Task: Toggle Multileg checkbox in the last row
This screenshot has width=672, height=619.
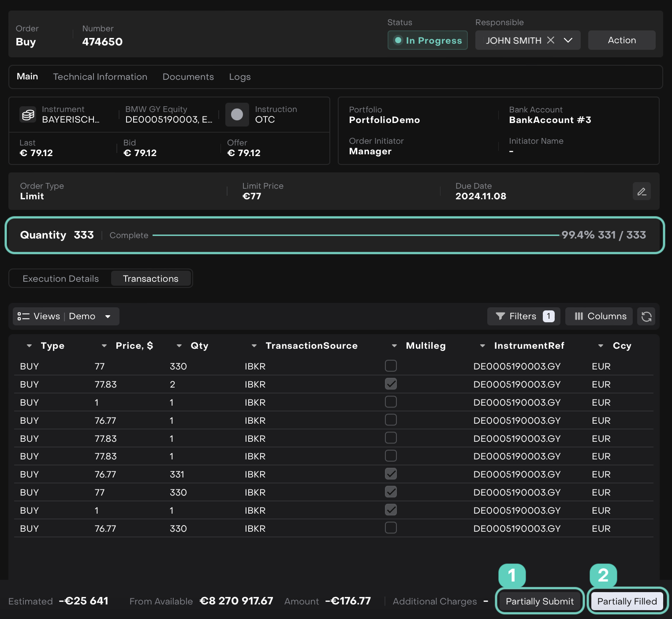Action: [x=391, y=528]
